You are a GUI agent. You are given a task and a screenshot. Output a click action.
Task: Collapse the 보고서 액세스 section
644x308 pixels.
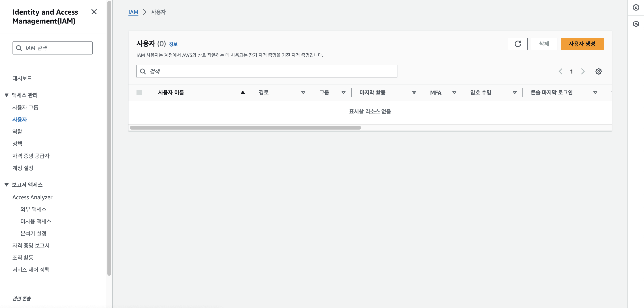point(7,184)
